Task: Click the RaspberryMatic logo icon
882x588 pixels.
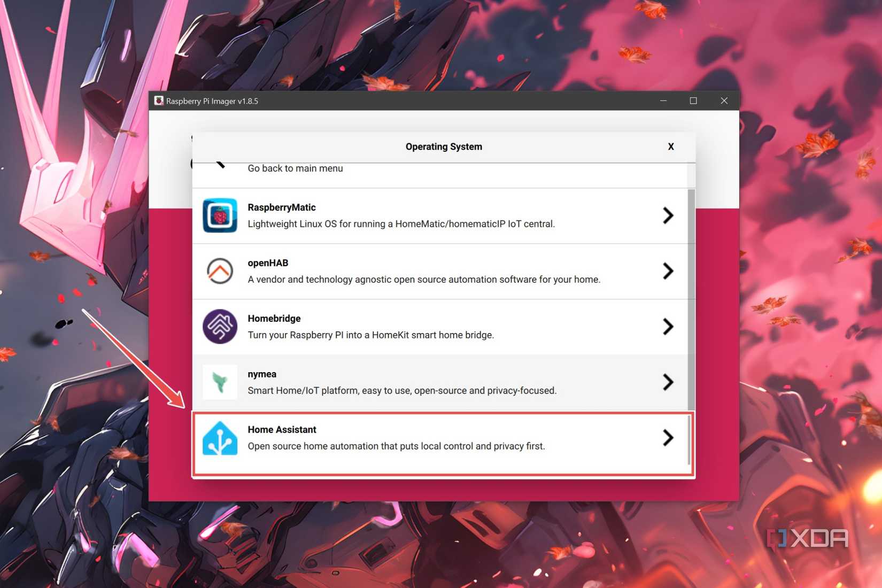Action: click(220, 215)
